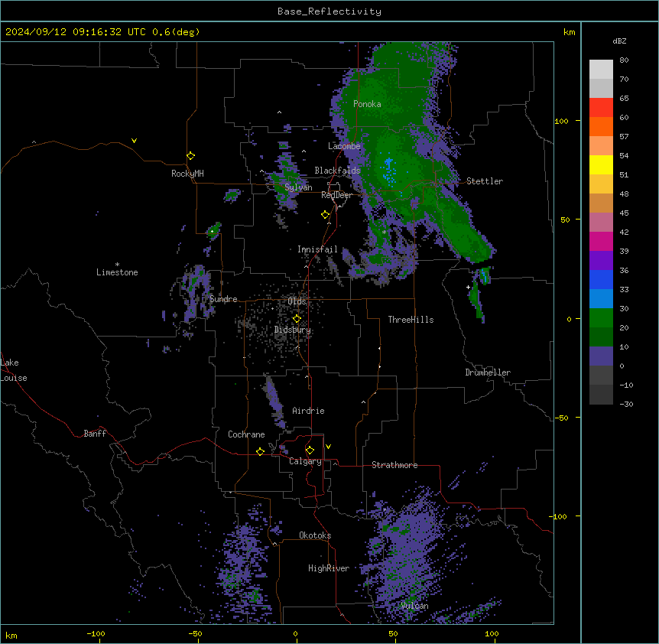Select the violet 36–39 dBZ legend swatch
Image resolution: width=659 pixels, height=644 pixels.
tap(601, 261)
